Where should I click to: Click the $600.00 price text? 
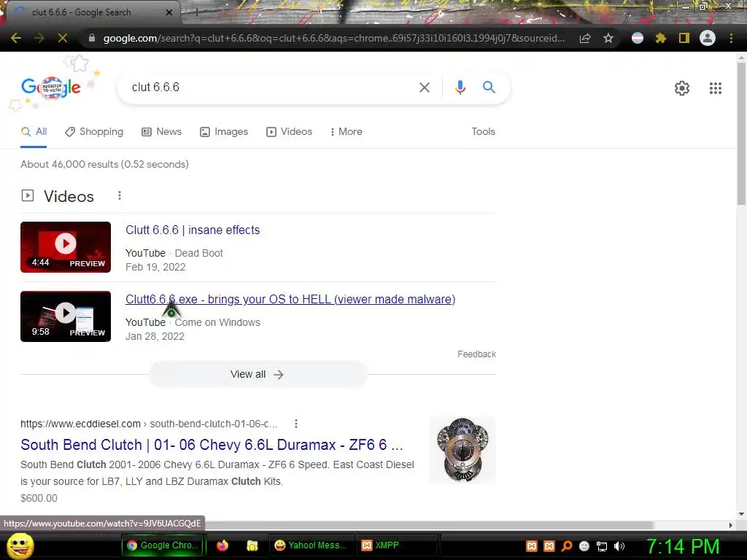(x=39, y=498)
